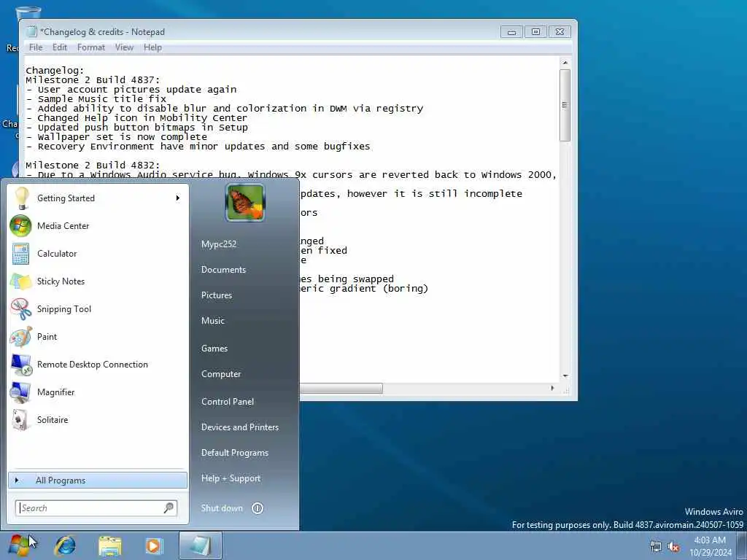
Task: Launch the Solitaire cards icon
Action: point(20,419)
